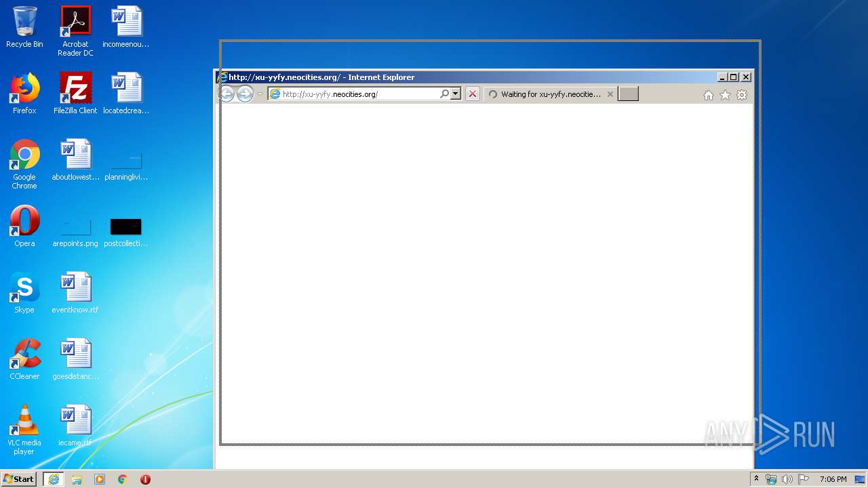Open network status tray icon

[x=771, y=479]
